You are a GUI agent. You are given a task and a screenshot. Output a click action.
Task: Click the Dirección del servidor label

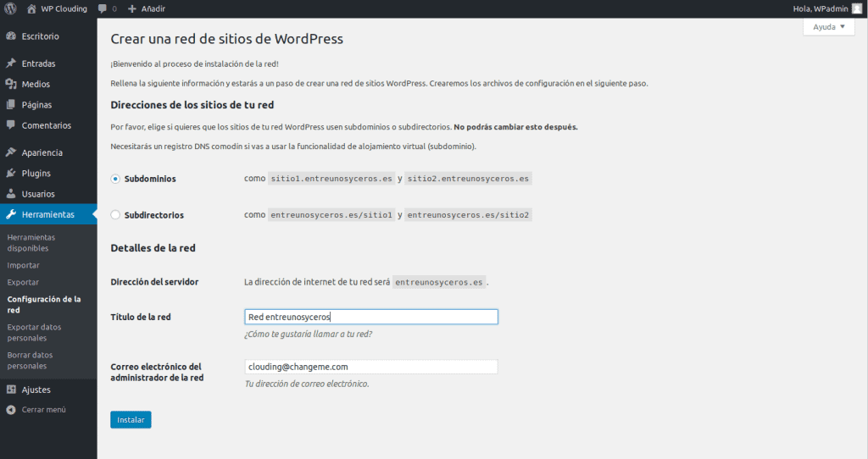pyautogui.click(x=154, y=282)
